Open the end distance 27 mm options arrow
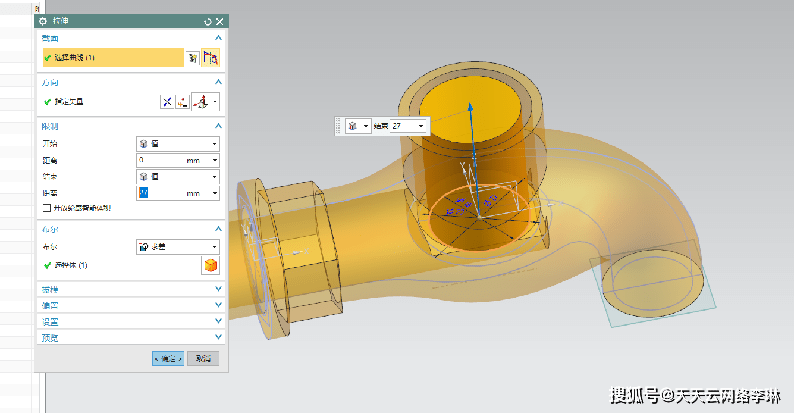Screen dimensions: 795x413 pos(215,193)
